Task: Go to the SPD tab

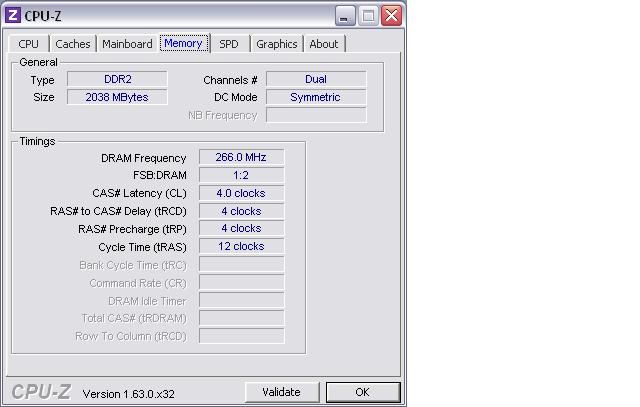Action: [229, 44]
